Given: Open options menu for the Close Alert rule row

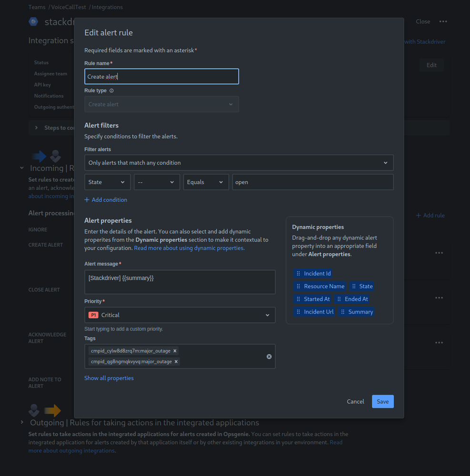Looking at the screenshot, I should [x=439, y=298].
